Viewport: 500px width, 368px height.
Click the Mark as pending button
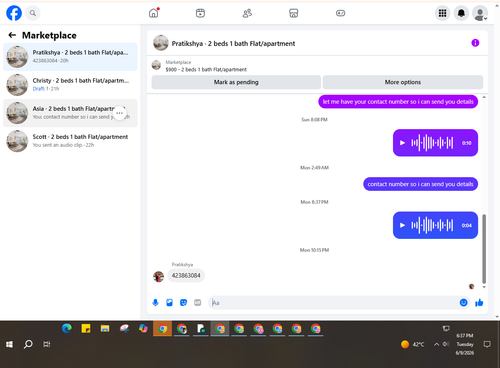(236, 82)
